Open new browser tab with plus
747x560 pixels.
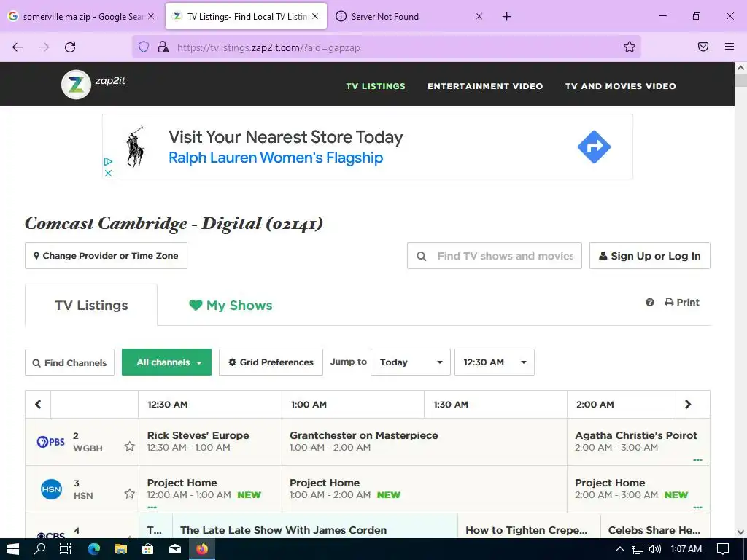tap(506, 17)
